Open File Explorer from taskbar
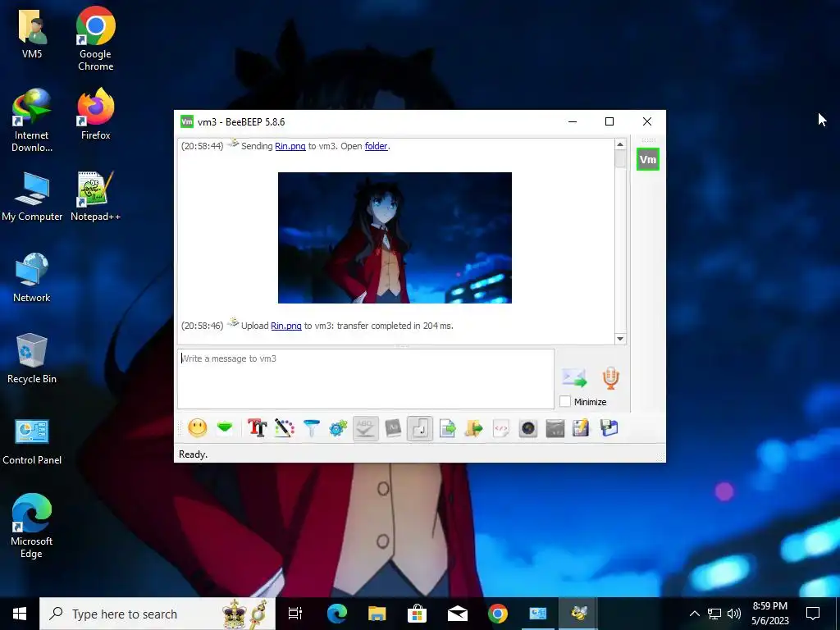Viewport: 840px width, 630px height. pyautogui.click(x=377, y=614)
